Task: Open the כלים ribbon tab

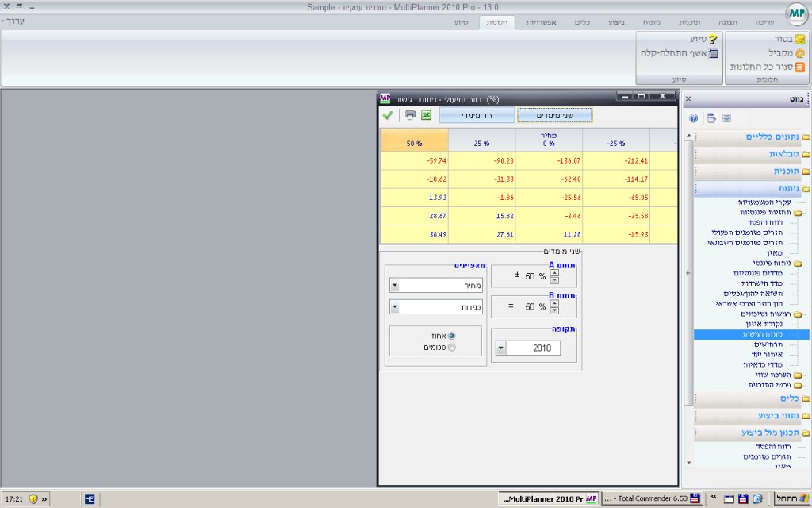Action: tap(582, 22)
